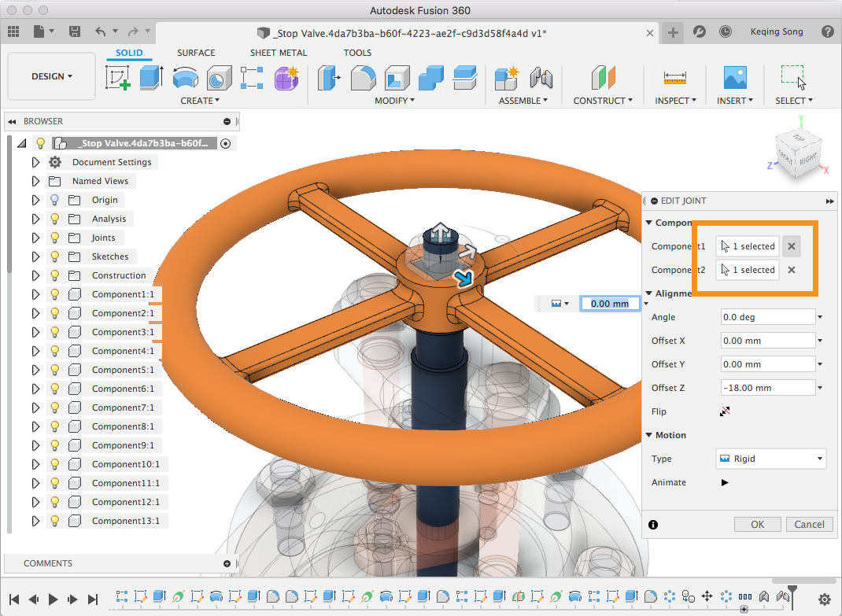
Task: Click the Fillet tool in Modify
Action: (363, 78)
